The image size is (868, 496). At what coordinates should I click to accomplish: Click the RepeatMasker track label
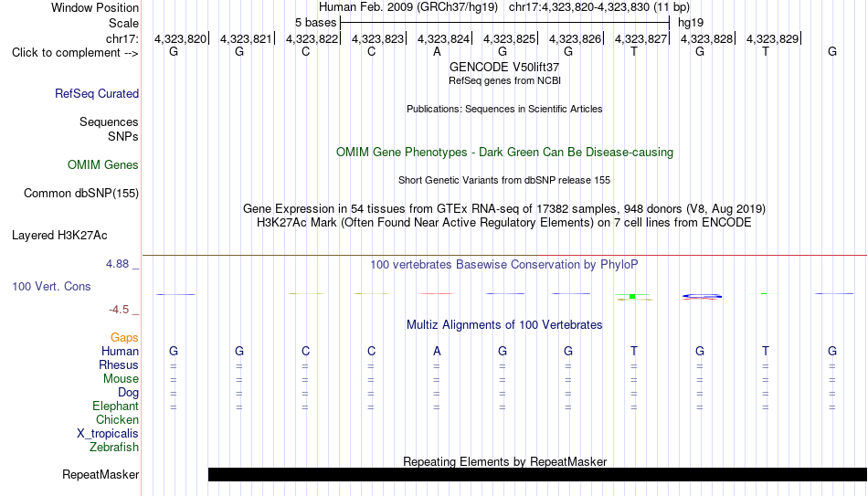101,474
